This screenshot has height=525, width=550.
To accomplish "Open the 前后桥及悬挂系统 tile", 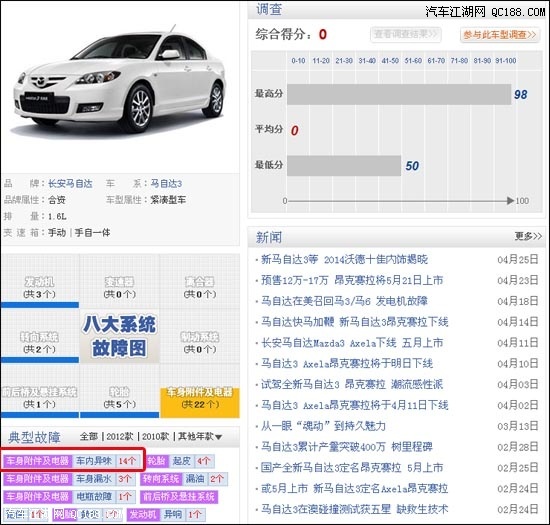I will (x=40, y=393).
